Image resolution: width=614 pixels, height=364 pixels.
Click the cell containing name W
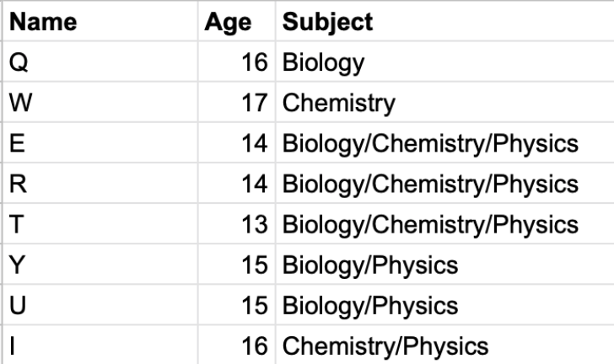[x=100, y=102]
